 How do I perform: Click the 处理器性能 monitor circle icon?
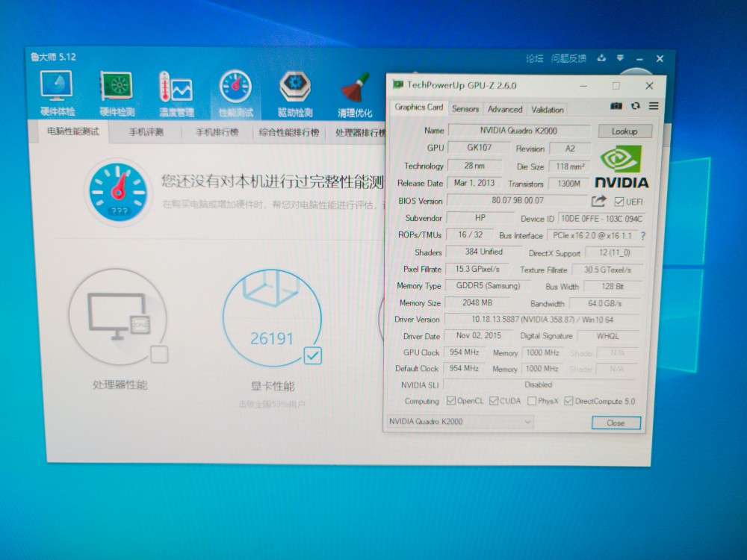click(118, 317)
